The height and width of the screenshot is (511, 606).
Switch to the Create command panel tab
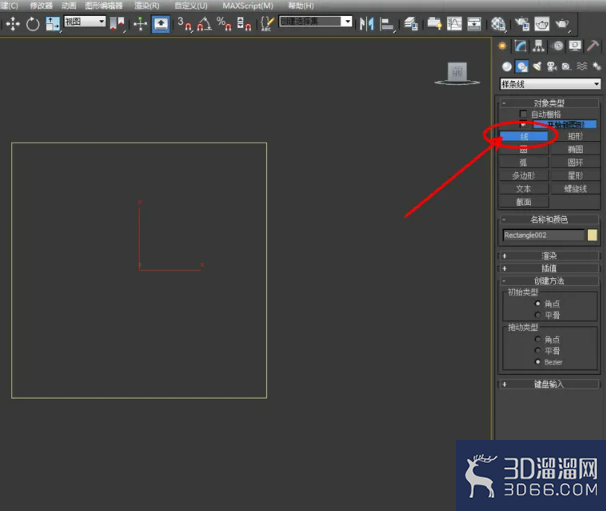[502, 46]
